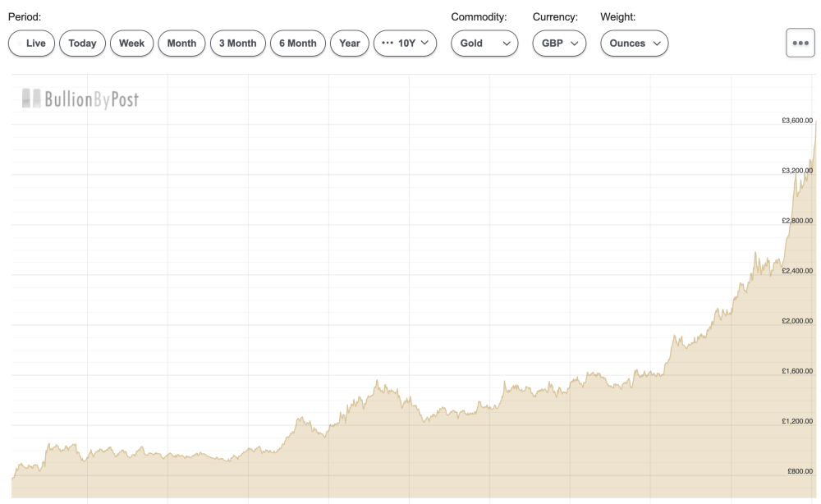Click the £2,000.00 axis label

coord(797,321)
